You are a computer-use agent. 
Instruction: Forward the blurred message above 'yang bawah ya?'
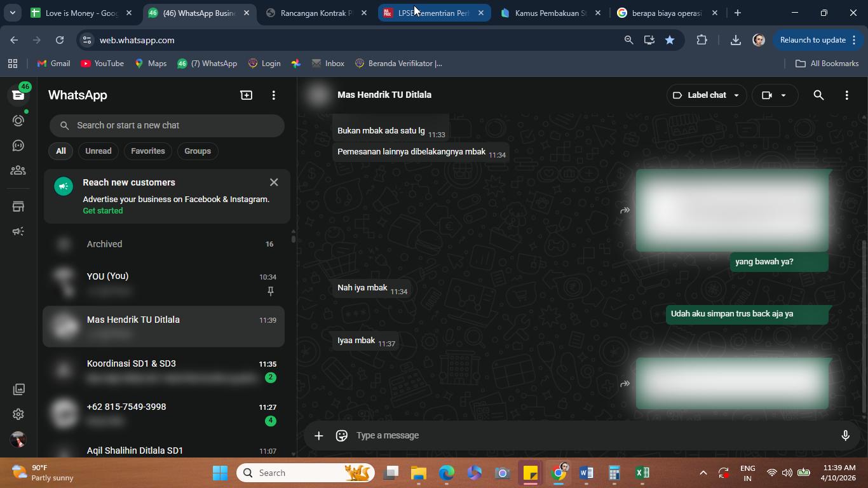[625, 210]
